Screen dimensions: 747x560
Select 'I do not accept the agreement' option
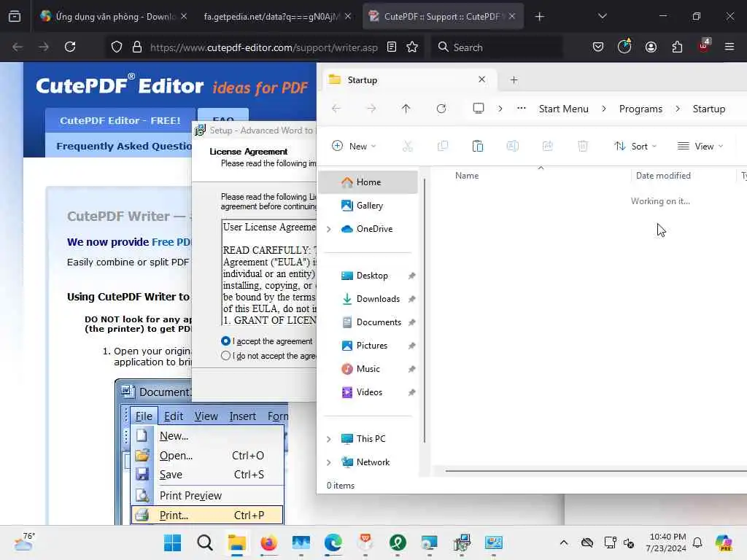(226, 356)
